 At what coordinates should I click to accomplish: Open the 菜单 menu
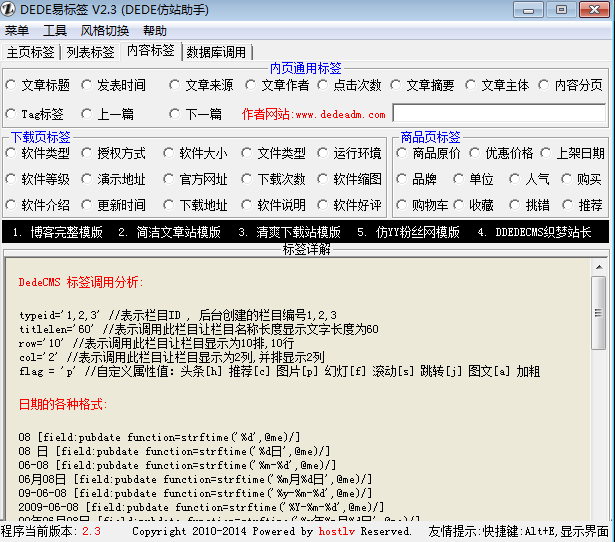click(16, 31)
